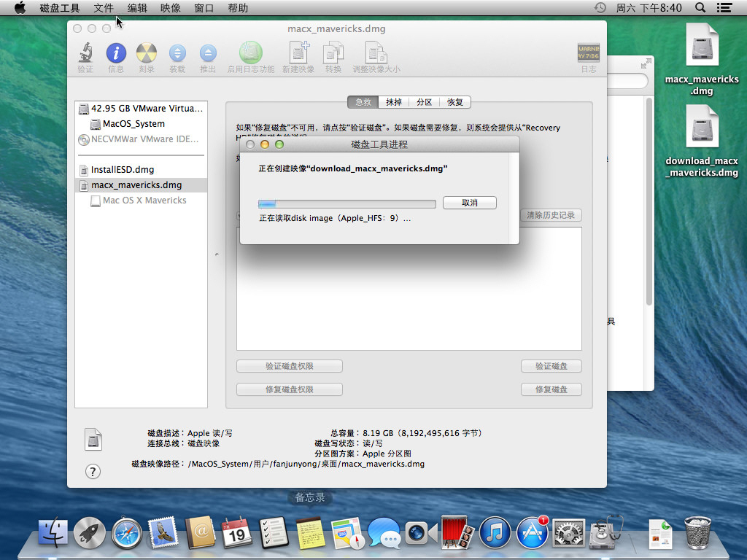Open Maps from the Dock

pos(348,532)
